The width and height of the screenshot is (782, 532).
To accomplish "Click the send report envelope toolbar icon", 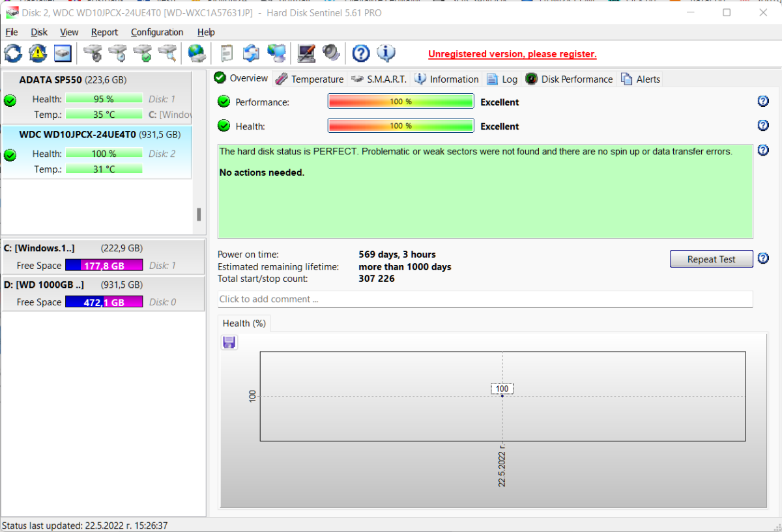I will (252, 53).
